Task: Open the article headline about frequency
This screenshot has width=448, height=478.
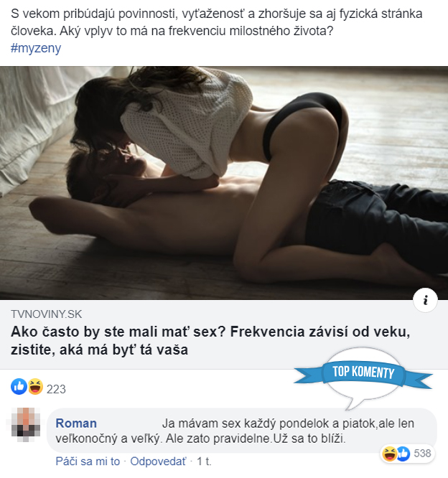Action: (x=210, y=340)
